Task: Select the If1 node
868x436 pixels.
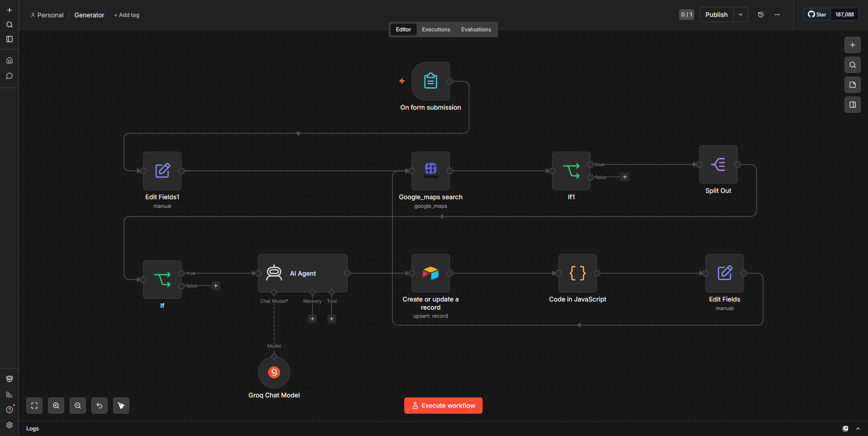Action: [x=571, y=171]
